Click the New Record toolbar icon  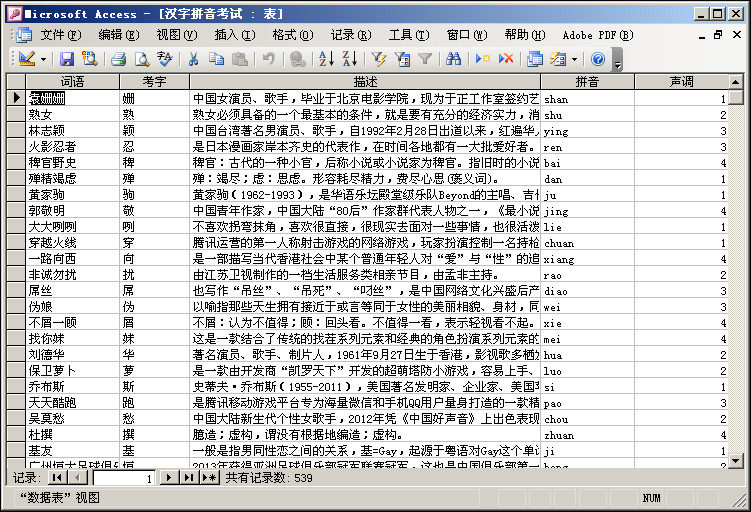coord(483,59)
